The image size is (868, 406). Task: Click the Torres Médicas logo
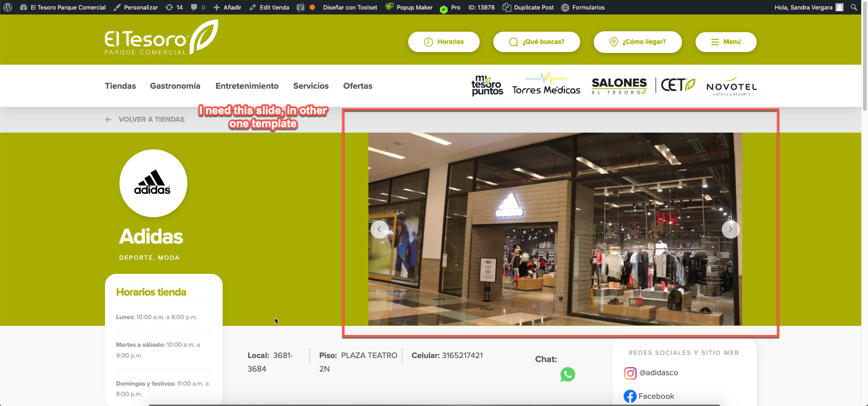coord(546,84)
